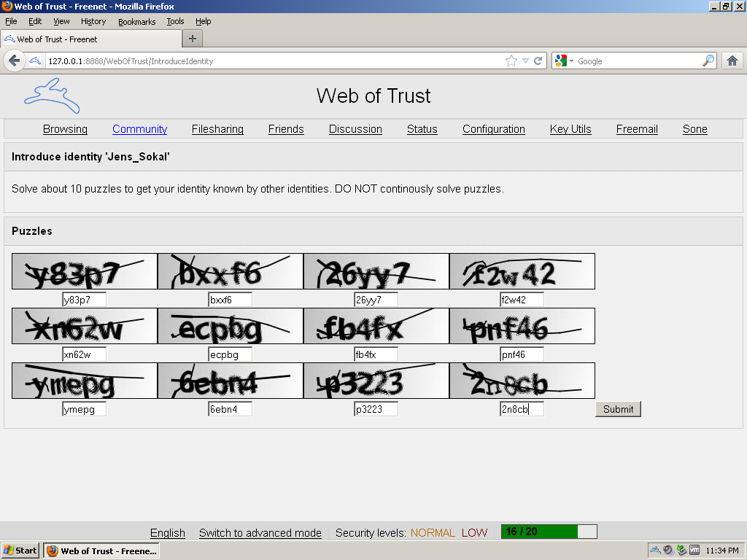
Task: Open a new tab with the plus button
Action: click(193, 39)
